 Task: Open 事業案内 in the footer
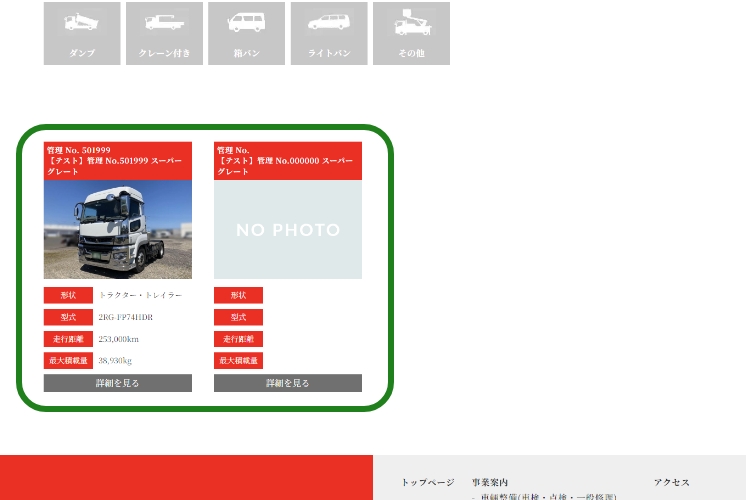pos(490,482)
